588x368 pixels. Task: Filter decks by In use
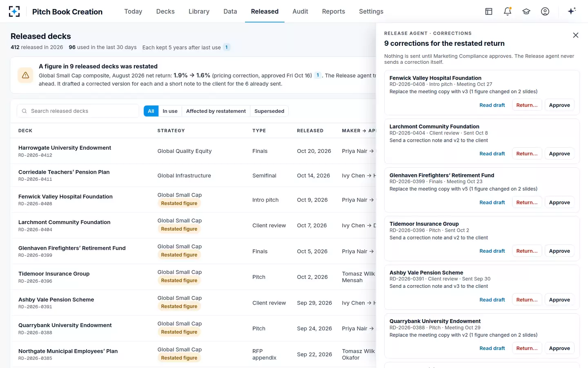click(170, 111)
